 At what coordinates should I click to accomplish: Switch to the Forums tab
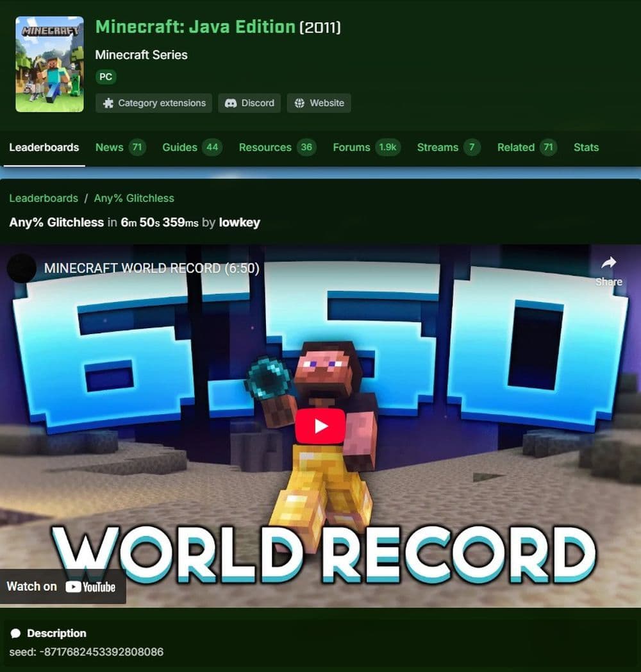[x=351, y=147]
